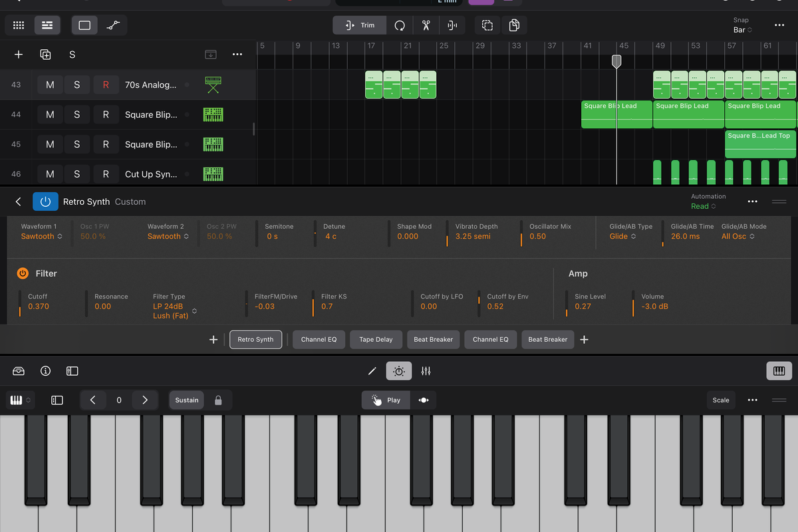The width and height of the screenshot is (798, 532).
Task: Solo the Square Blip track
Action: point(76,114)
